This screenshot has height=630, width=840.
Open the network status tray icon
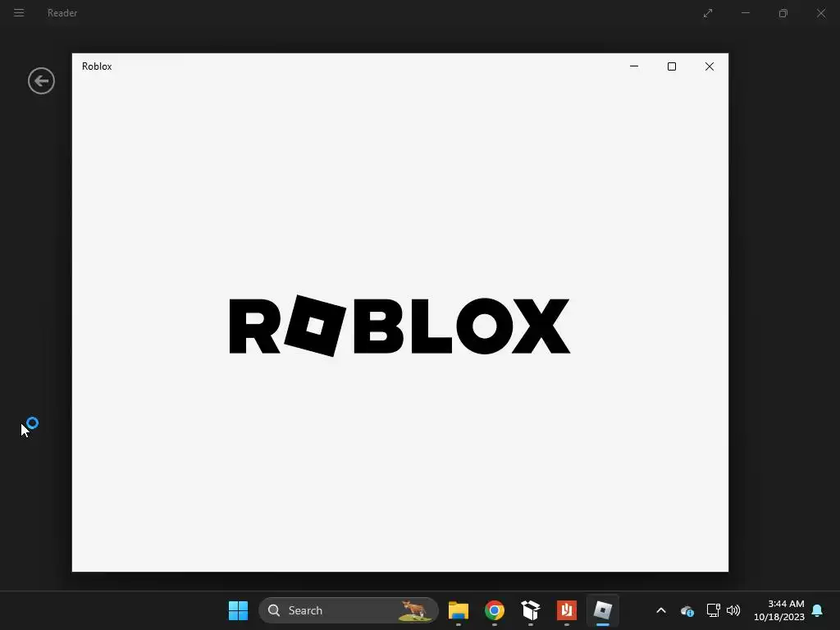pyautogui.click(x=713, y=610)
